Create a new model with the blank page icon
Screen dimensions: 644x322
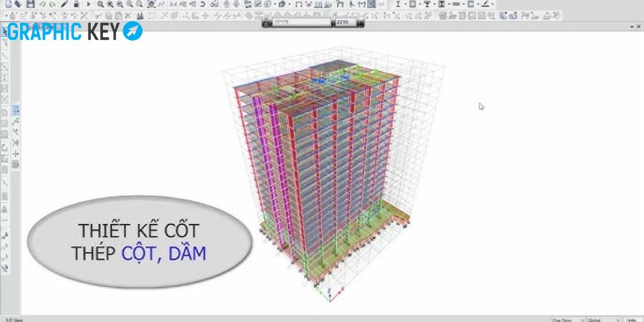click(9, 4)
